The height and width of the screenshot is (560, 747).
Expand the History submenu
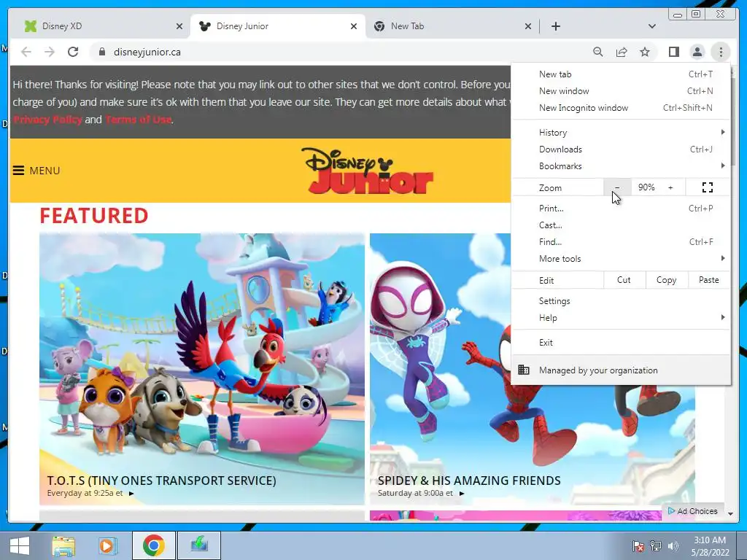click(x=620, y=133)
